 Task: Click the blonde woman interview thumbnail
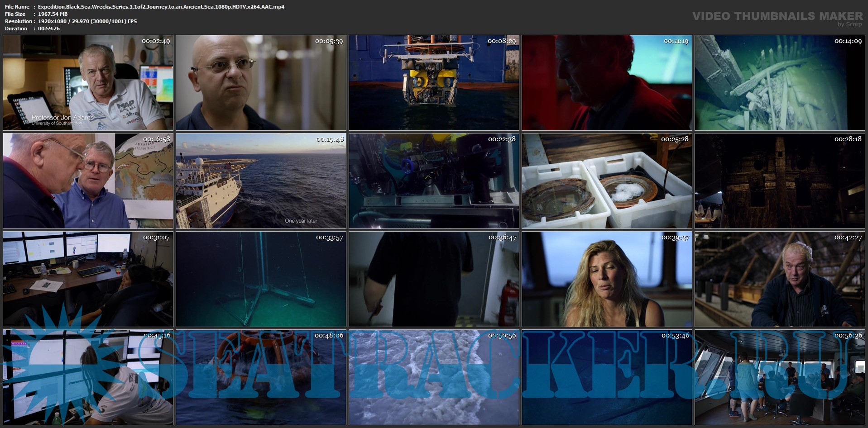607,279
